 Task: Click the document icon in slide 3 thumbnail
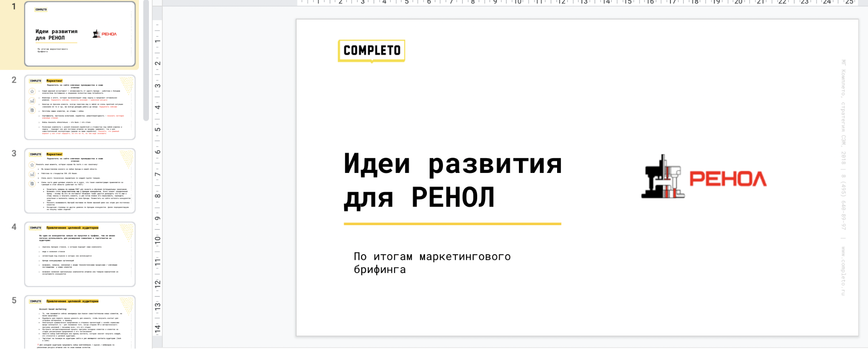tap(32, 183)
